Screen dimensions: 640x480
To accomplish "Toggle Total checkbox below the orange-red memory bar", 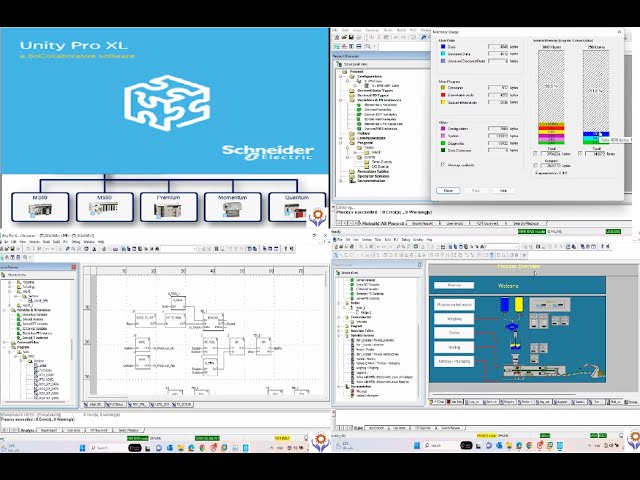I will 535,153.
